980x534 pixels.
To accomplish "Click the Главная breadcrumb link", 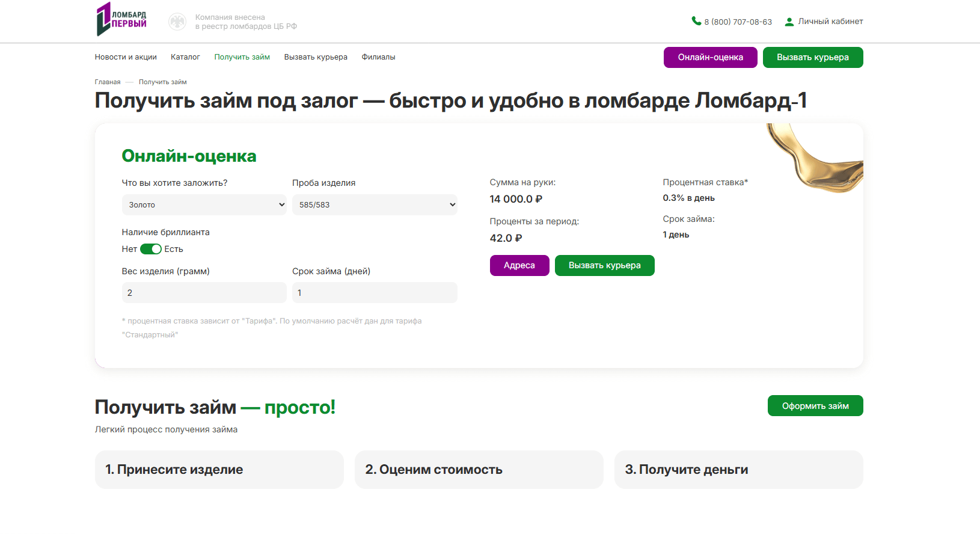I will pos(108,82).
